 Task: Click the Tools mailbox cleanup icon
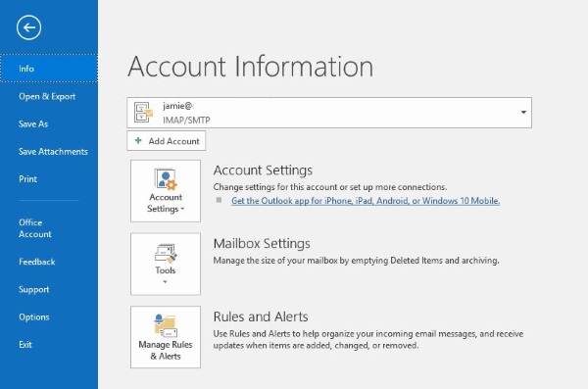[x=166, y=254]
